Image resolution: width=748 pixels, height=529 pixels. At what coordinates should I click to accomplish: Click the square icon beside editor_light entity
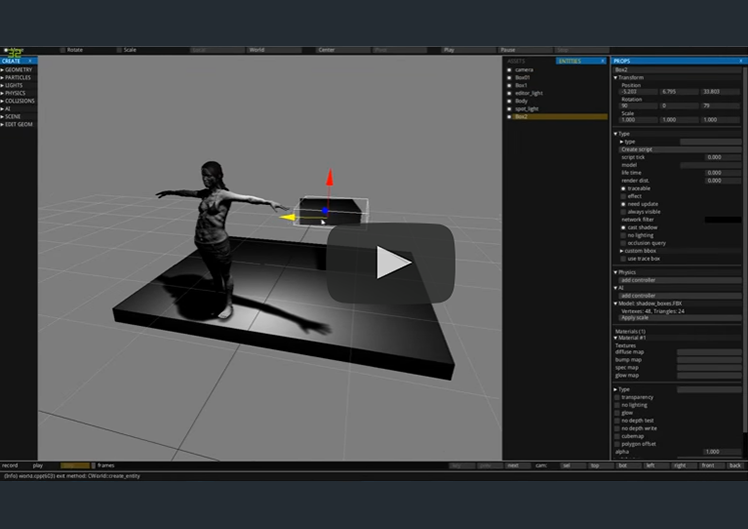point(509,93)
